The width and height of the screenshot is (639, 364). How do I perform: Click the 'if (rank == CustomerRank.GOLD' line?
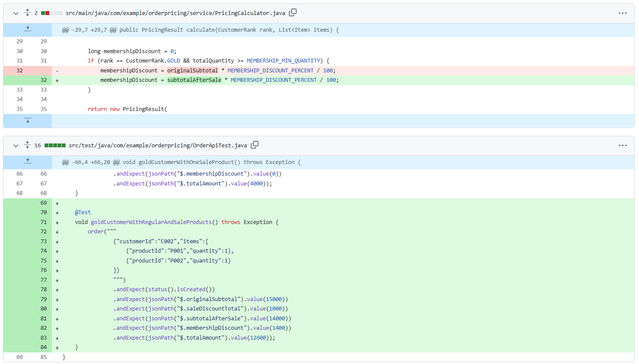(x=209, y=61)
